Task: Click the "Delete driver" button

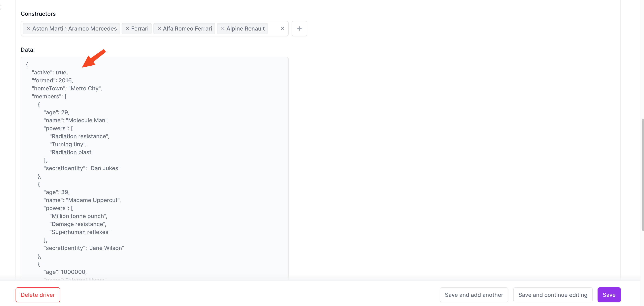Action: tap(38, 295)
